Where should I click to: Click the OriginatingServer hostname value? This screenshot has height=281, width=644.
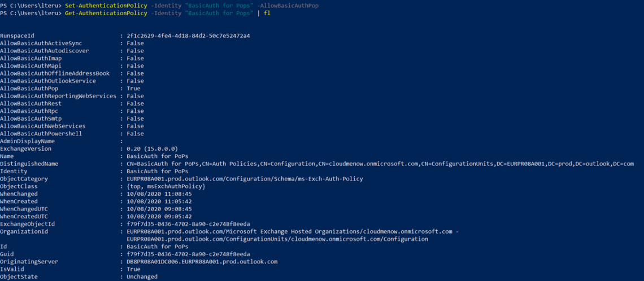click(x=202, y=262)
